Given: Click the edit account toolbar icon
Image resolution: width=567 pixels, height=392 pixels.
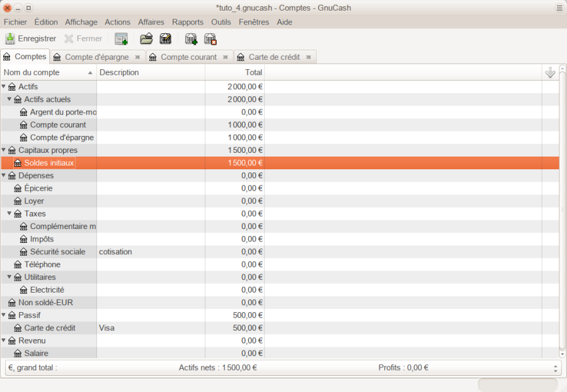Looking at the screenshot, I should [x=166, y=39].
